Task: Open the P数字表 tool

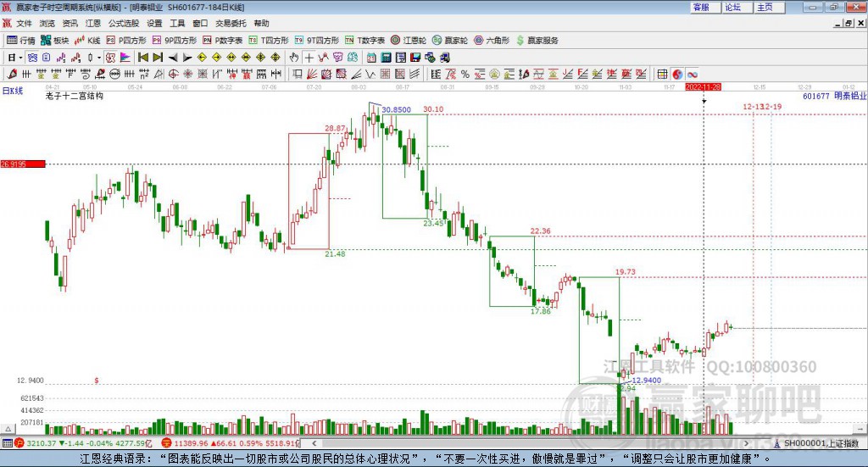Action: click(x=223, y=41)
